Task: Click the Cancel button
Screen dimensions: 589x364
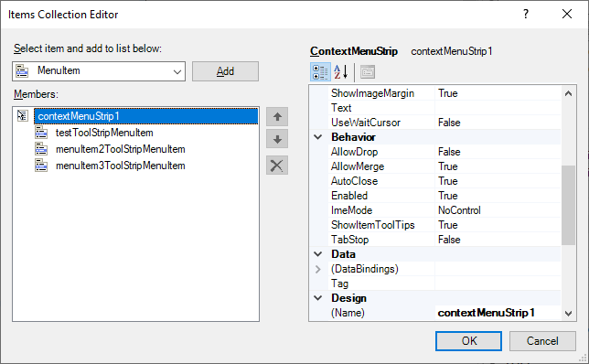Action: click(x=542, y=341)
